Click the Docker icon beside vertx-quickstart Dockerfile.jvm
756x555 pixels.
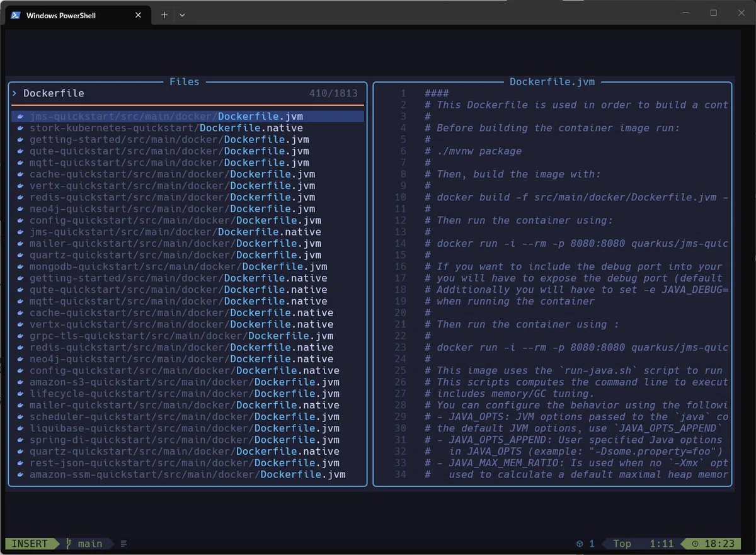tap(21, 186)
